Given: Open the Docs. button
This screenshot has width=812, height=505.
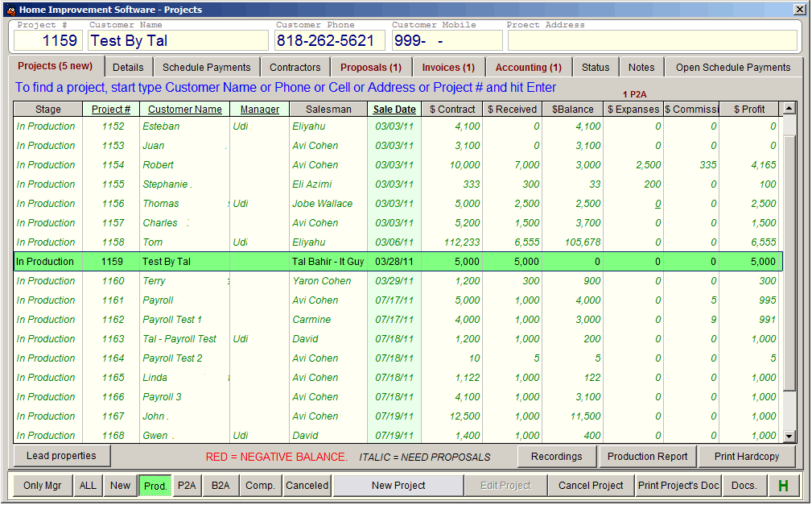Looking at the screenshot, I should [x=744, y=486].
